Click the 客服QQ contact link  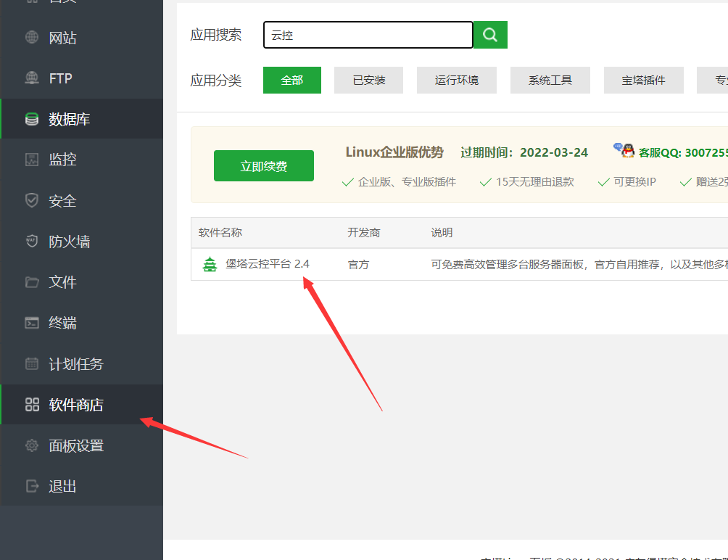pyautogui.click(x=683, y=152)
